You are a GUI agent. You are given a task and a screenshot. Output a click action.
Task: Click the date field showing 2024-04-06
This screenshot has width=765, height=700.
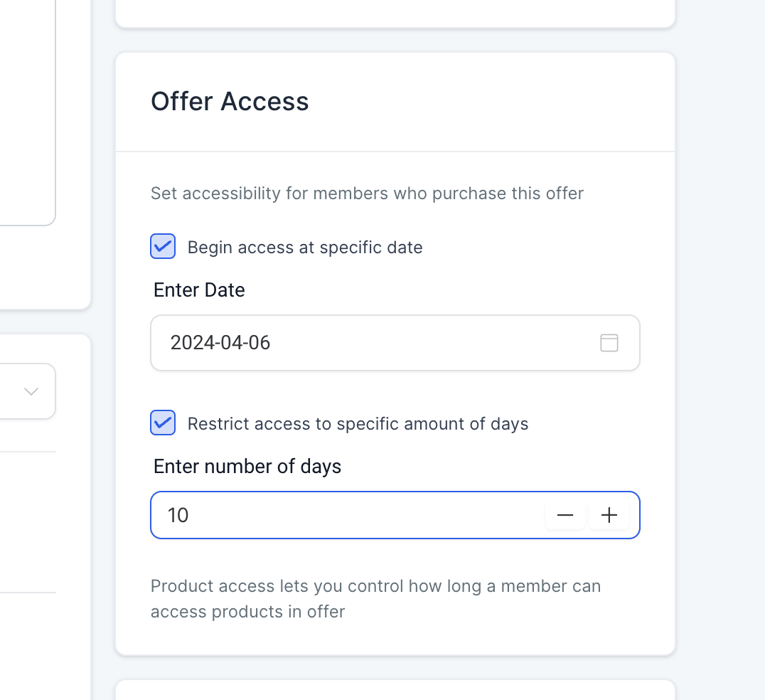coord(370,343)
